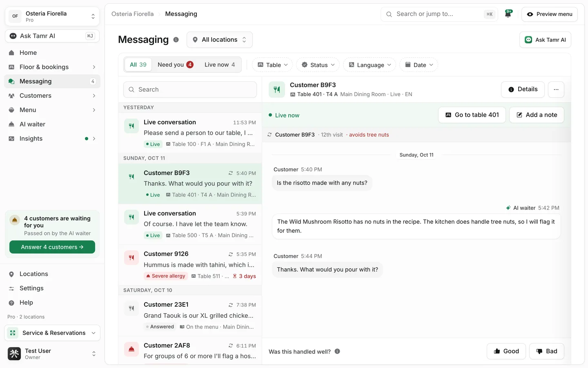Viewport: 588px width, 368px height.
Task: Switch to the Live now tab
Action: (x=220, y=65)
